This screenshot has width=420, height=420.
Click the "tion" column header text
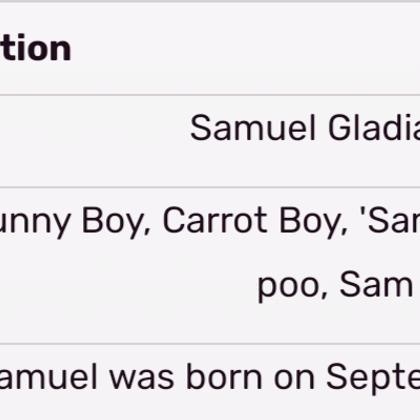click(x=35, y=49)
